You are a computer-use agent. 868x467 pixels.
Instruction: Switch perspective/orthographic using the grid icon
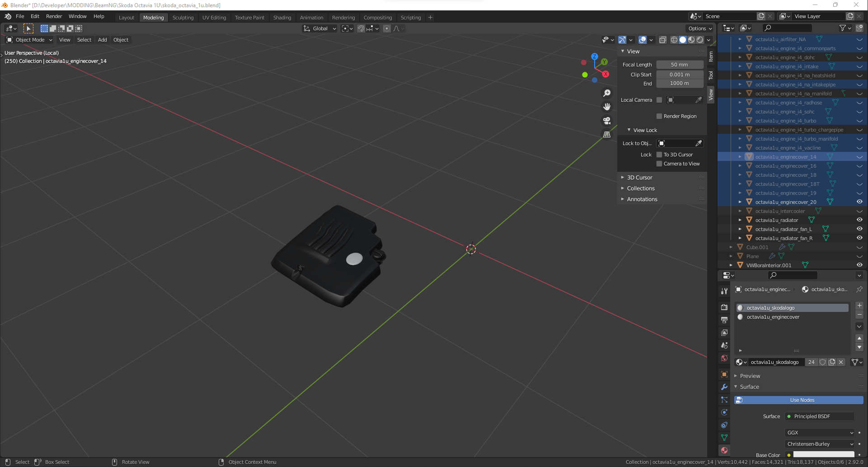tap(607, 135)
